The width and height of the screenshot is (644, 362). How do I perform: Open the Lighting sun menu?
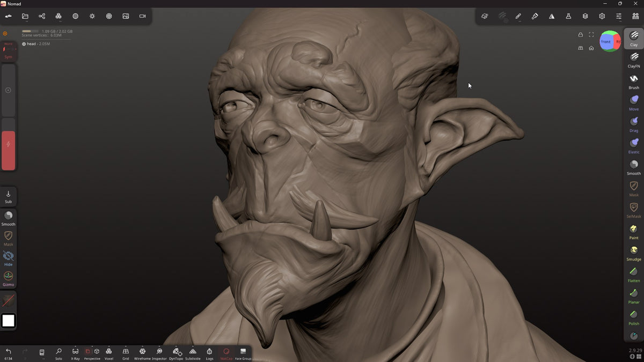[x=92, y=16]
